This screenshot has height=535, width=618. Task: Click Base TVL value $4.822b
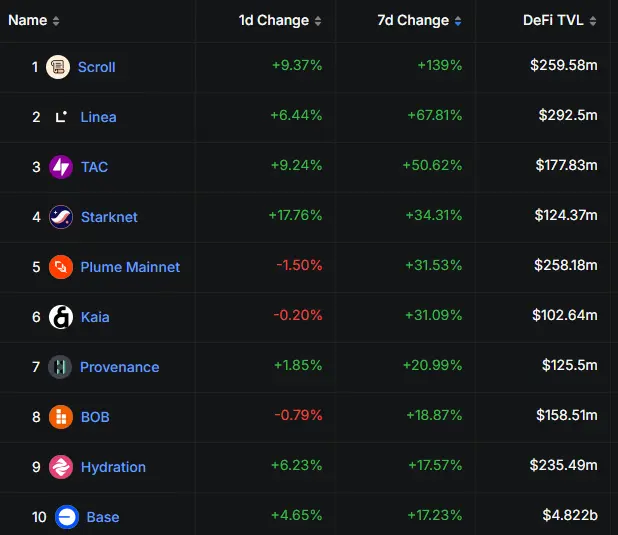tap(570, 515)
